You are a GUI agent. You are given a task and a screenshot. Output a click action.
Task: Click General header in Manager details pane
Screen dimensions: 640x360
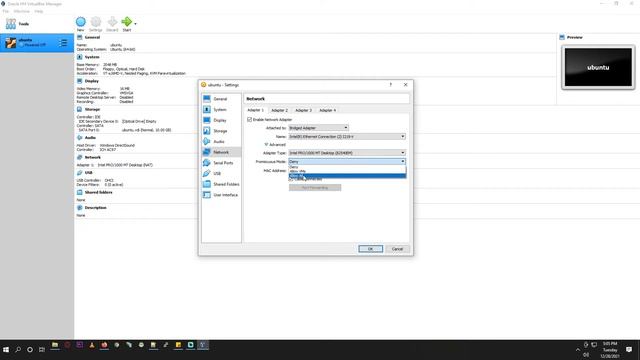(92, 37)
